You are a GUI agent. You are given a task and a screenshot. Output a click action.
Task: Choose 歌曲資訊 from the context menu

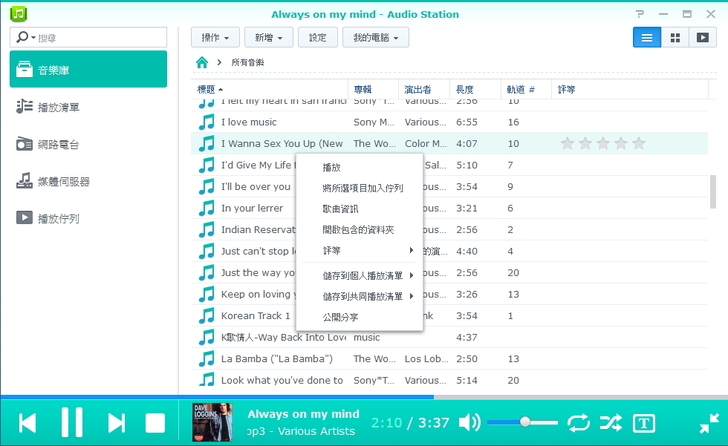(x=340, y=209)
